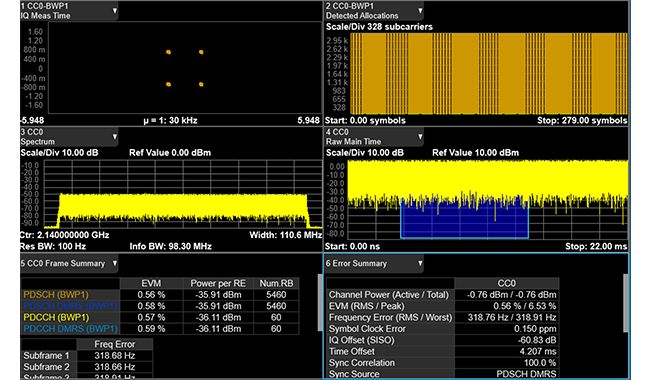The width and height of the screenshot is (650, 380).
Task: Click the Spectrum Ref Value 0.00 dBm
Action: point(170,153)
